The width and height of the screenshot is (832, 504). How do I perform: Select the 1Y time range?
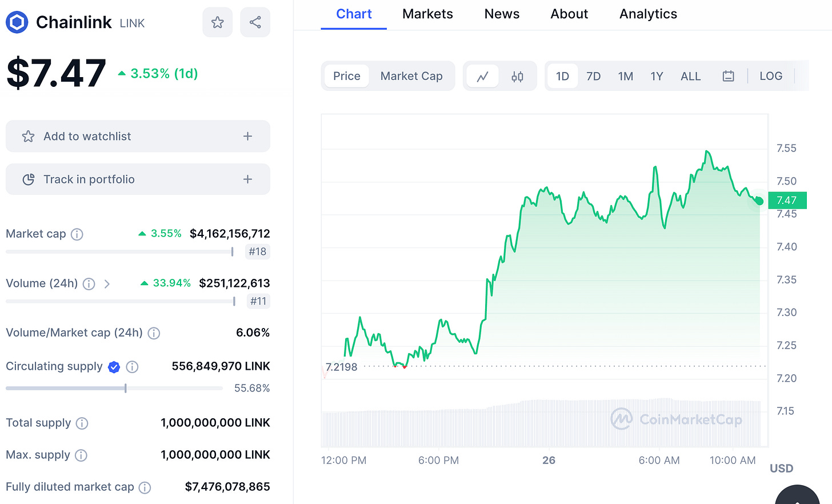pos(657,76)
